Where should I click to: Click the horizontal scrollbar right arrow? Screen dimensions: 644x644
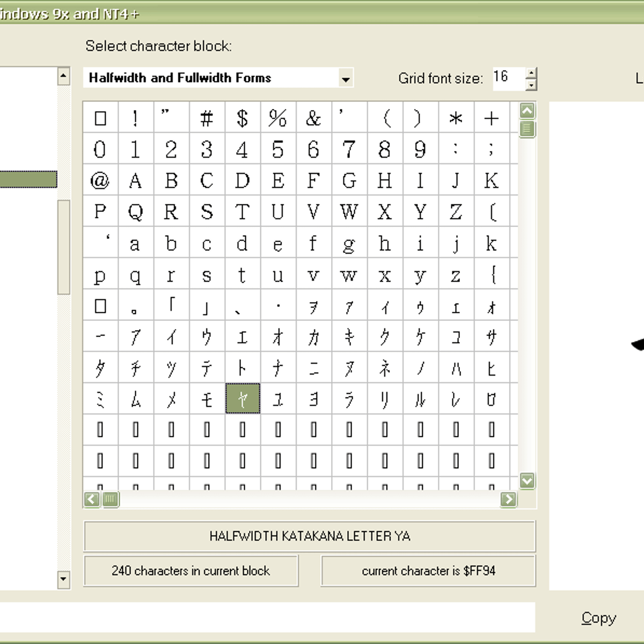pos(508,499)
